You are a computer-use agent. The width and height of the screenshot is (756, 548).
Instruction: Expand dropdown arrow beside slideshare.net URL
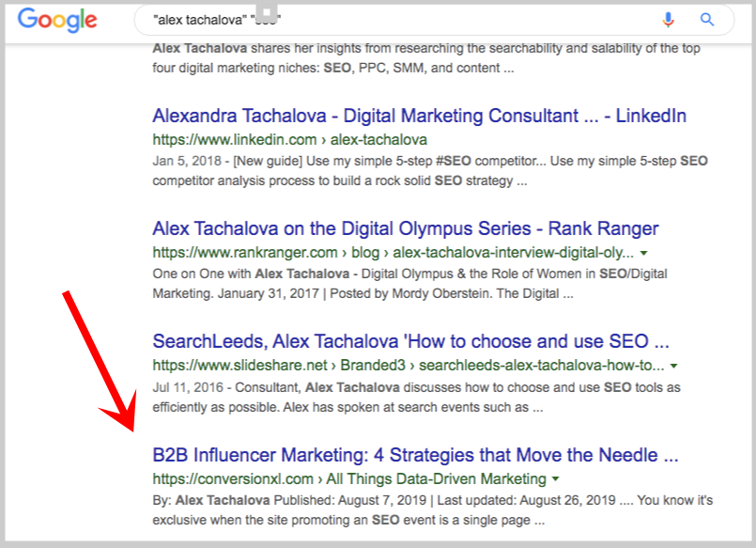pos(674,367)
